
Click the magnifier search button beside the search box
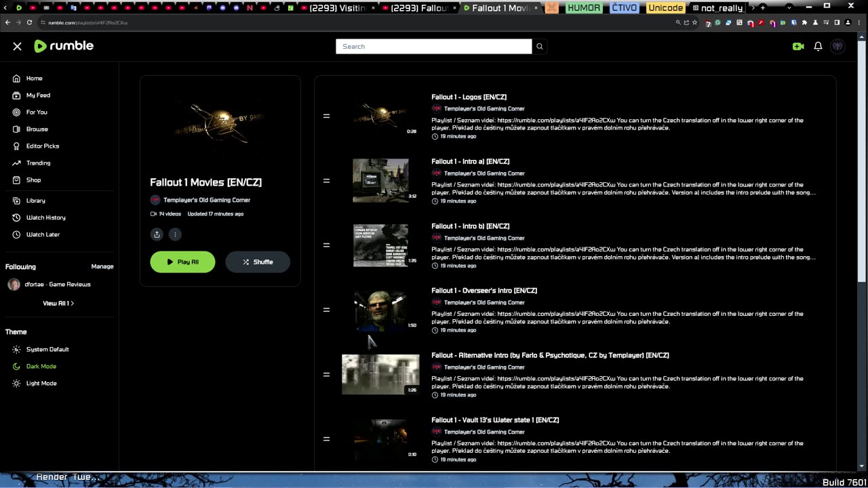[x=540, y=46]
